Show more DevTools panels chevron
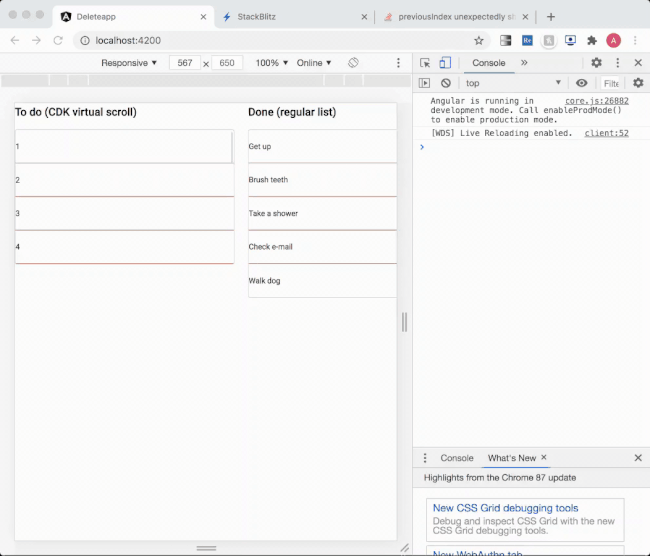 (524, 63)
